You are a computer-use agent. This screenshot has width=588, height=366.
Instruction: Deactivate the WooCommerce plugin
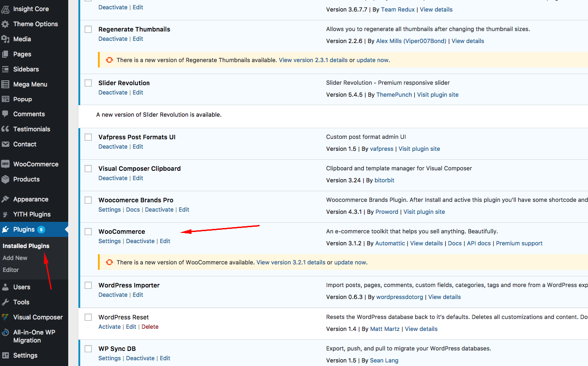140,241
